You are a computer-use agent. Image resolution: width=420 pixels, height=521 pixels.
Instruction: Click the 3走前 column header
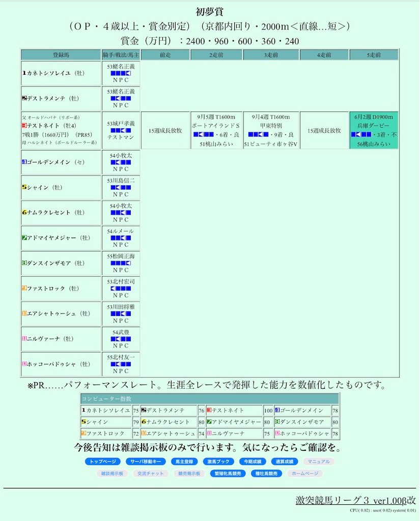pos(271,55)
